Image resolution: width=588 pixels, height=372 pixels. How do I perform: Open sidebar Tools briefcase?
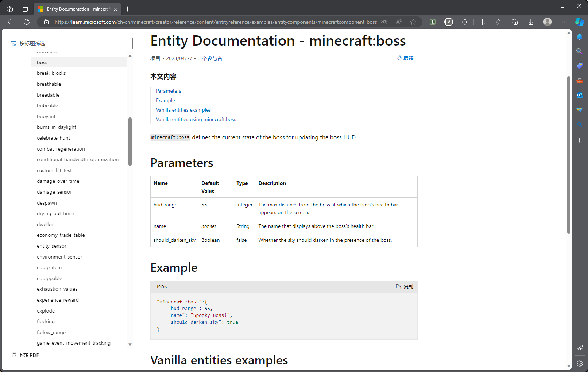point(580,81)
